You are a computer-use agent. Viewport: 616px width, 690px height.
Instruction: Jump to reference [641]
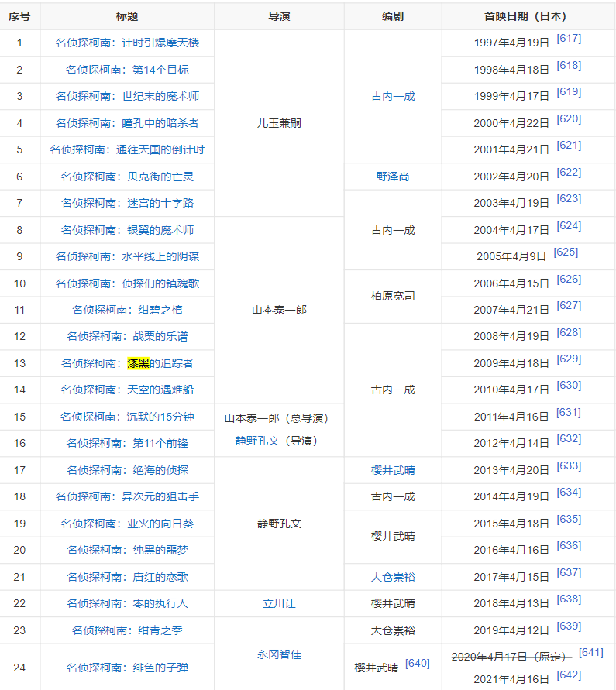591,653
